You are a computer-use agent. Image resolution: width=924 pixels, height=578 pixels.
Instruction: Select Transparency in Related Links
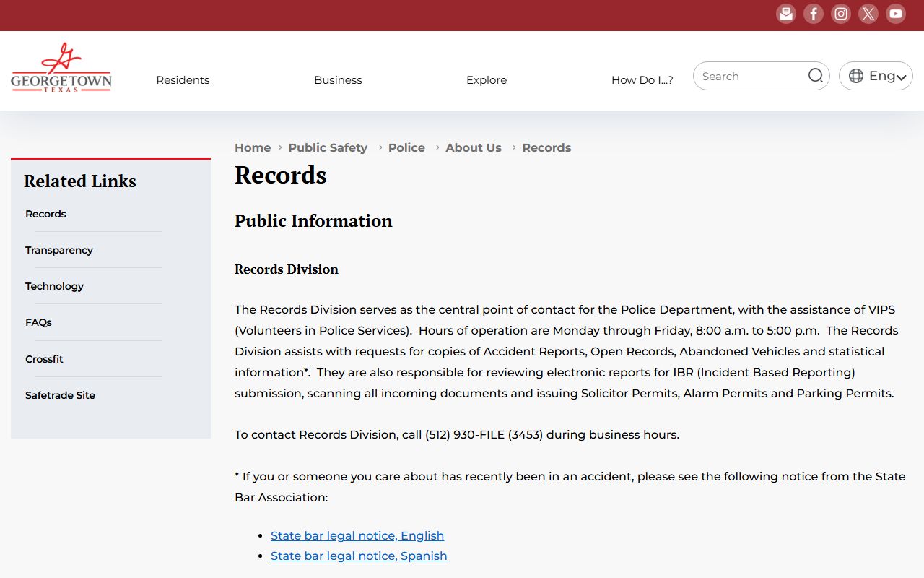(x=59, y=250)
